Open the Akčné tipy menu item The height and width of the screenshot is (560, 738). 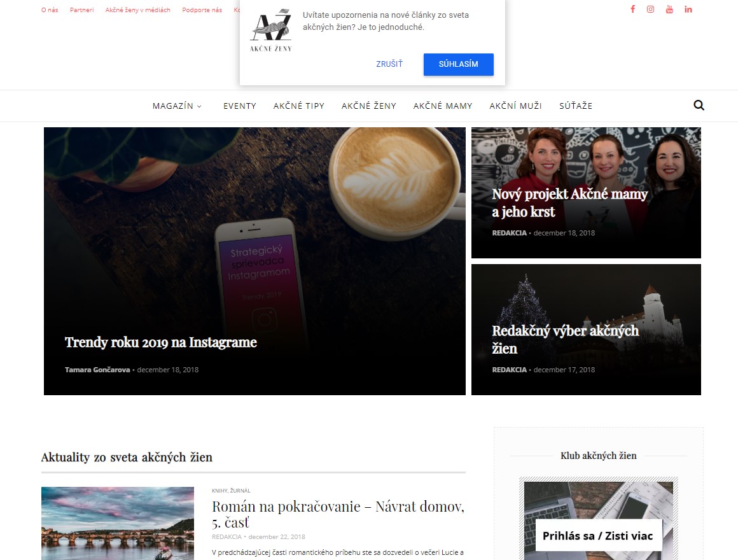click(299, 106)
